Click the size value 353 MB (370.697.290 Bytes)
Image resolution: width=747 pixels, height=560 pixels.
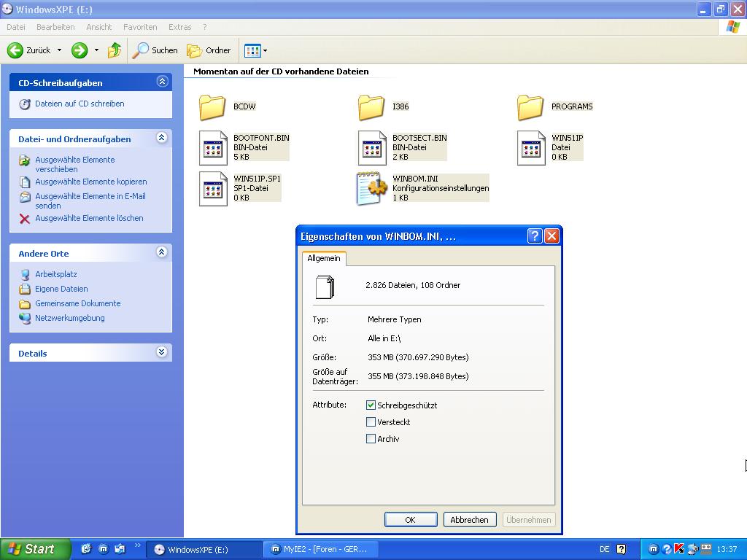point(418,357)
